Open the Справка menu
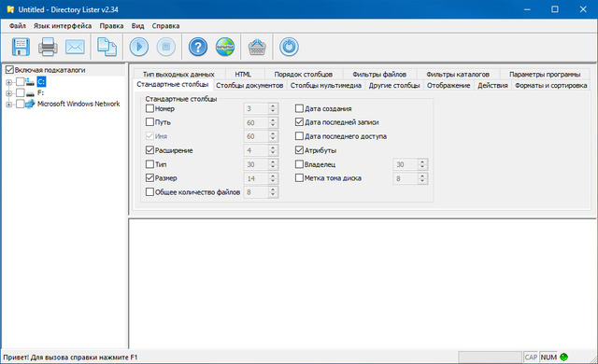The image size is (598, 364). click(x=165, y=26)
